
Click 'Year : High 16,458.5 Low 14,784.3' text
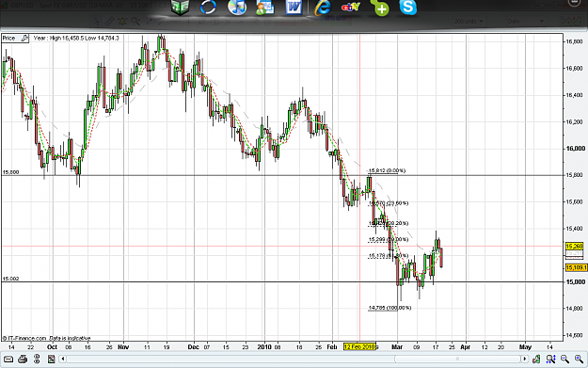click(x=76, y=38)
